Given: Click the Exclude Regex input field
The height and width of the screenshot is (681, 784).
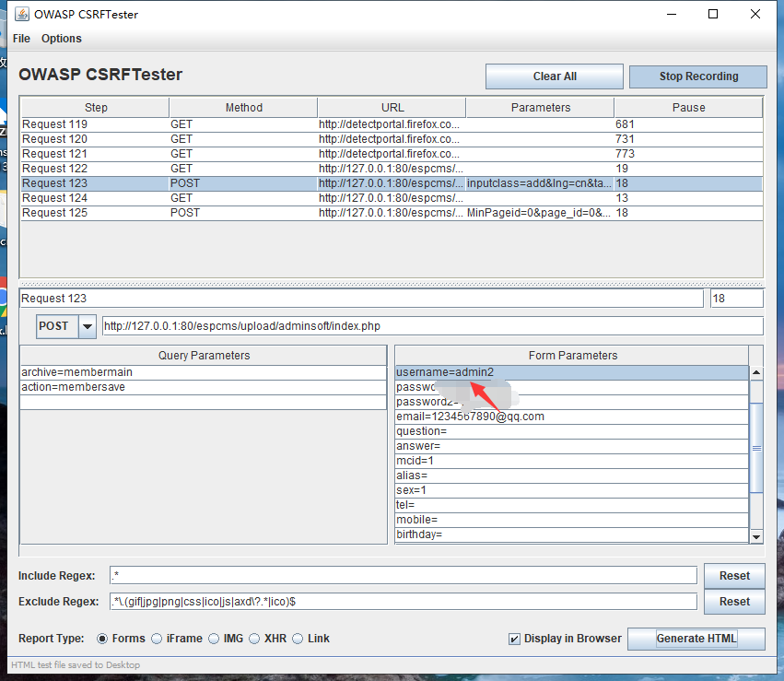Looking at the screenshot, I should click(403, 602).
